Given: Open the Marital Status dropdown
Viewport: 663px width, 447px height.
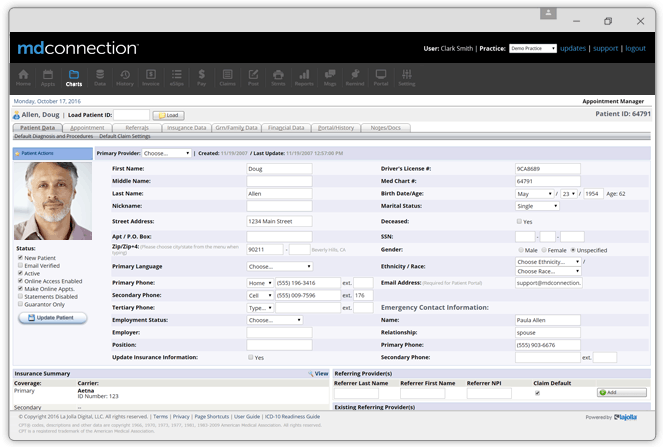Looking at the screenshot, I should [537, 206].
